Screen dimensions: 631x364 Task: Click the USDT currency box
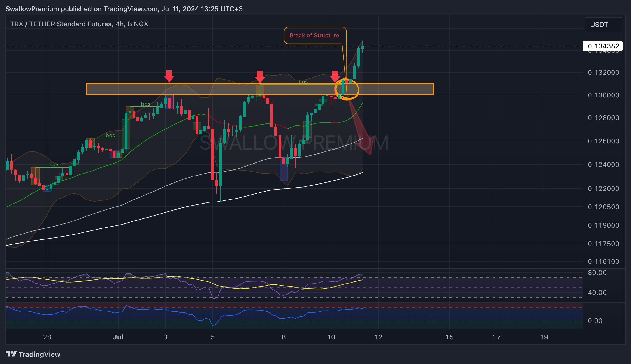coord(604,25)
